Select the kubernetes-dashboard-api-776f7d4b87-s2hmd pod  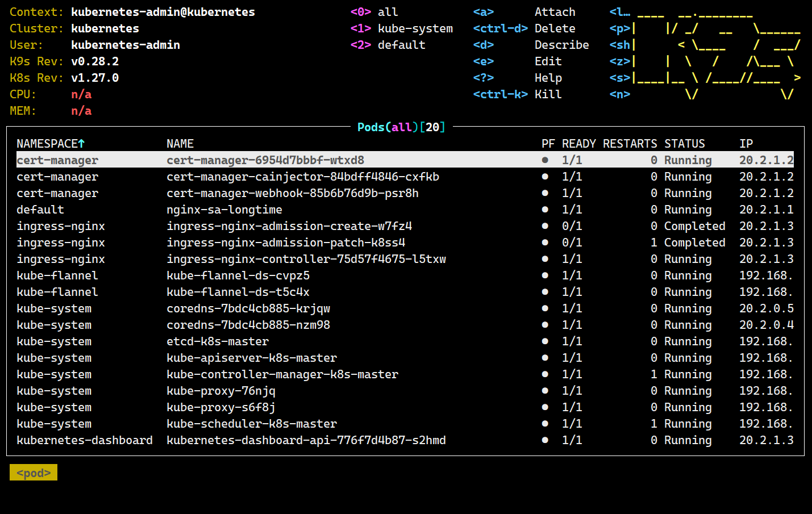[x=405, y=440]
